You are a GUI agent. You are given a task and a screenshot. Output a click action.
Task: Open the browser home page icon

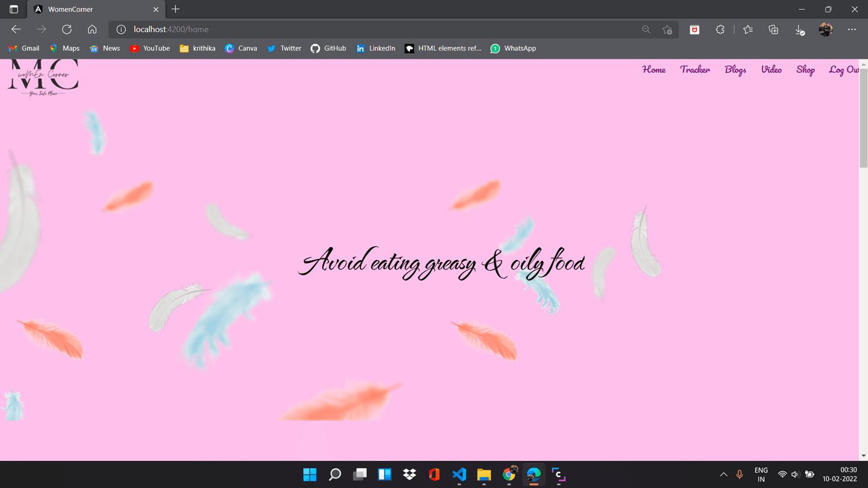pos(92,30)
